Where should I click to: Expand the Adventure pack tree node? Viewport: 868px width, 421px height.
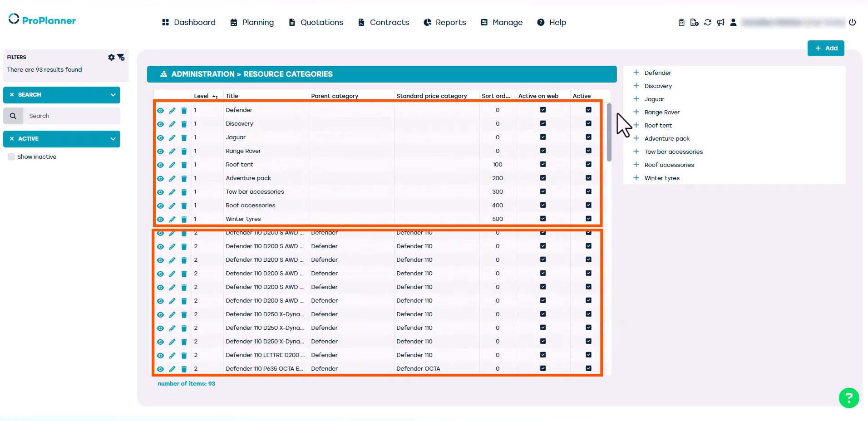point(636,138)
